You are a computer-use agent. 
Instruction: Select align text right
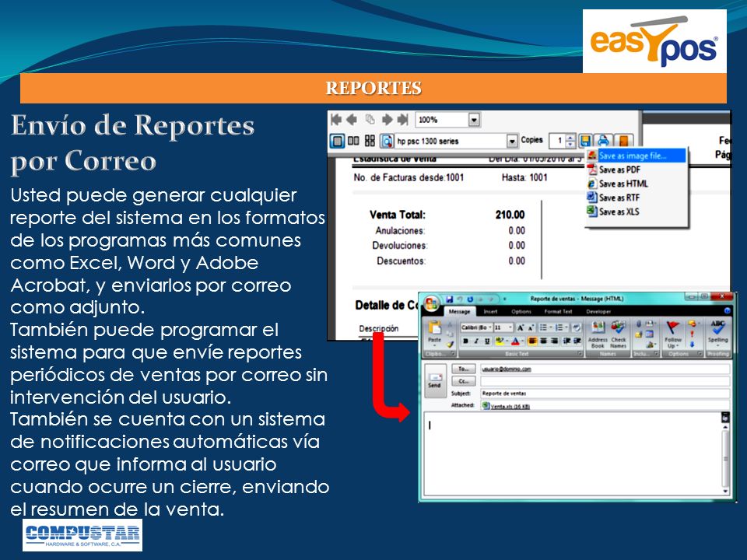tap(555, 341)
